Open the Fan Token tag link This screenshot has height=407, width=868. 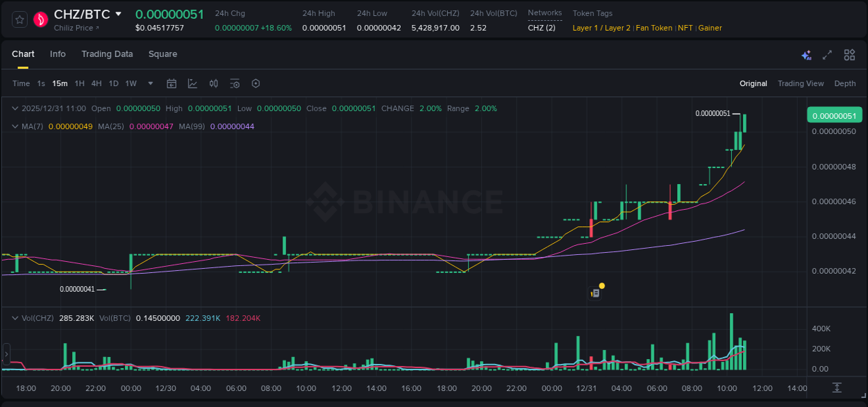(653, 28)
